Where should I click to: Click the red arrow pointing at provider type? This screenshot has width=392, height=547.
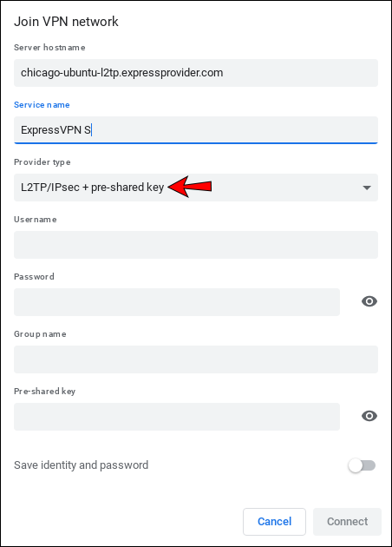[190, 187]
